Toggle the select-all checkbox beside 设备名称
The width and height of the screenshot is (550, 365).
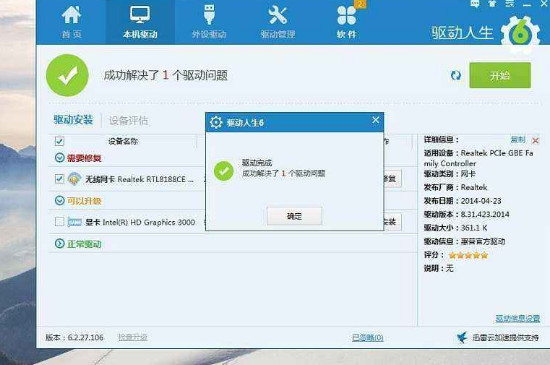coord(59,141)
